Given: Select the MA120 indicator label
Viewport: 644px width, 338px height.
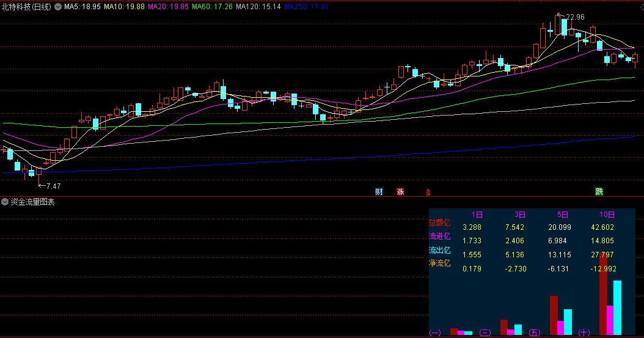Looking at the screenshot, I should pos(250,7).
